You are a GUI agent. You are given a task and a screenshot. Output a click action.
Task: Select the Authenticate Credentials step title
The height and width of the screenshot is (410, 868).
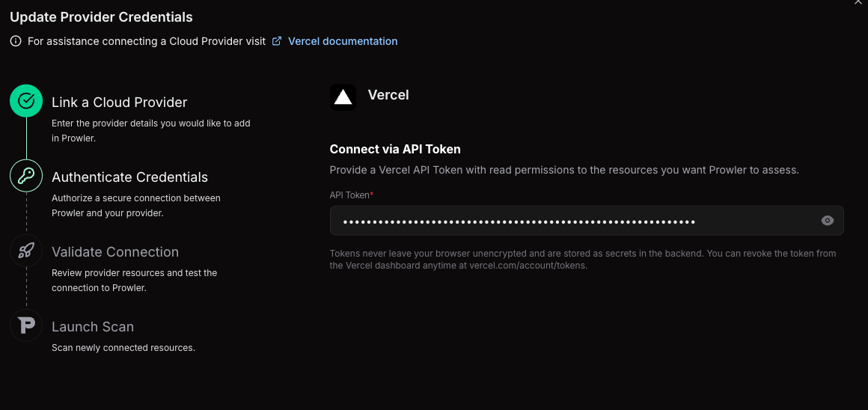tap(129, 177)
